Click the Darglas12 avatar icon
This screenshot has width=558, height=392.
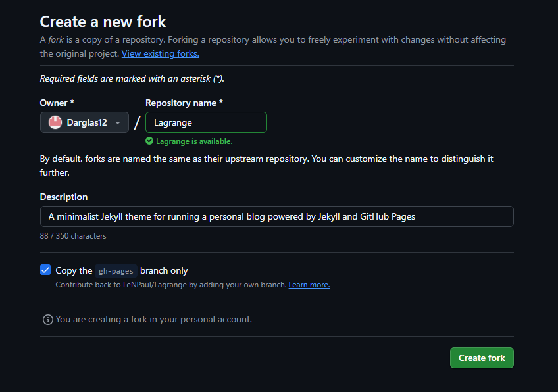(55, 122)
